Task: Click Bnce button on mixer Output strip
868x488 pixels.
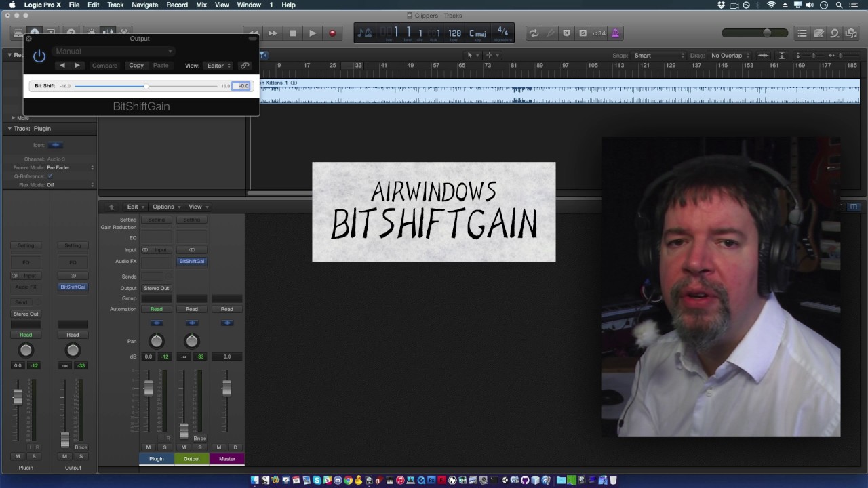Action: pyautogui.click(x=199, y=439)
